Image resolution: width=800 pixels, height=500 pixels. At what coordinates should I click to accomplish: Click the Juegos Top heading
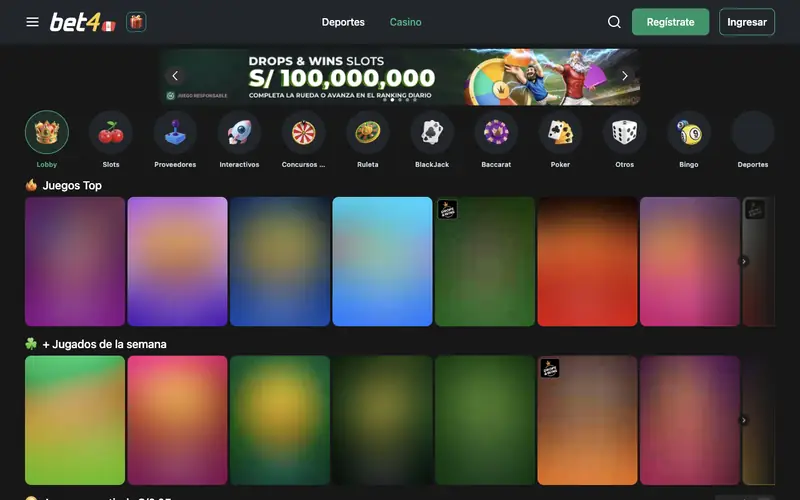[72, 186]
